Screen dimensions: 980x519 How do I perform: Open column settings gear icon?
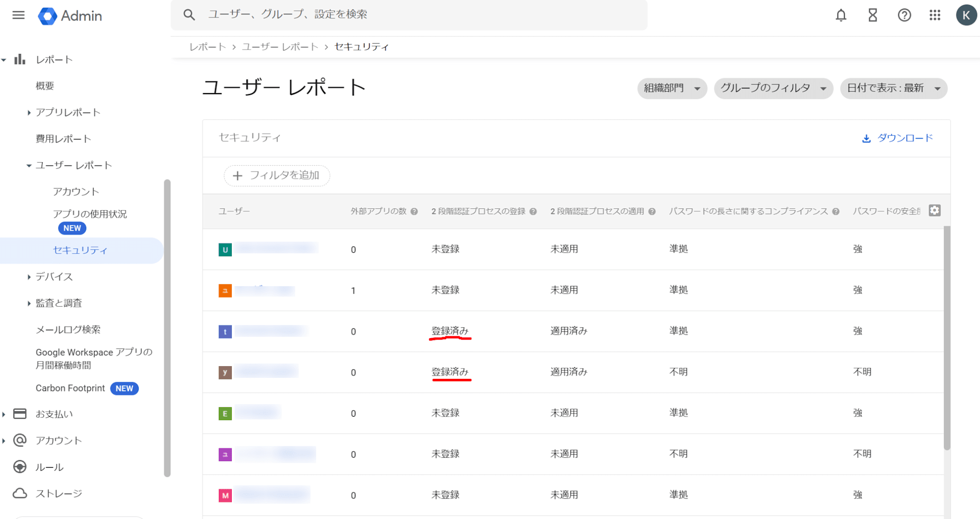click(934, 210)
